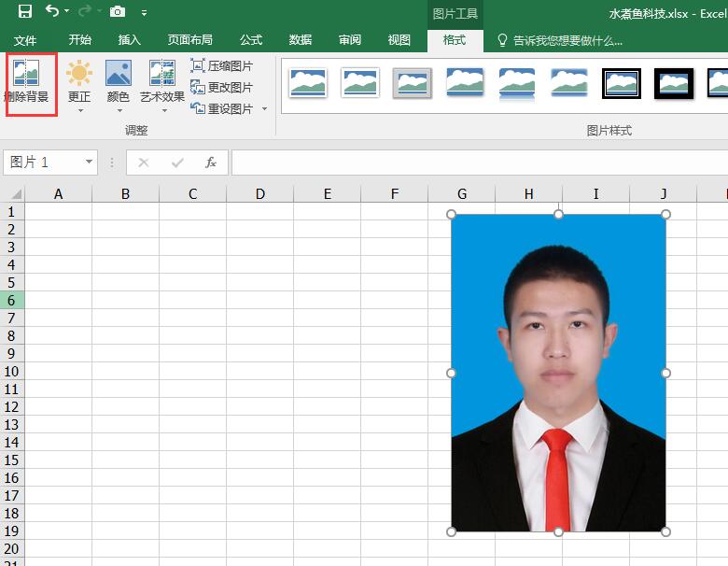Open the 页面布局 ribbon tab
Viewport: 728px width, 566px height.
click(x=189, y=40)
